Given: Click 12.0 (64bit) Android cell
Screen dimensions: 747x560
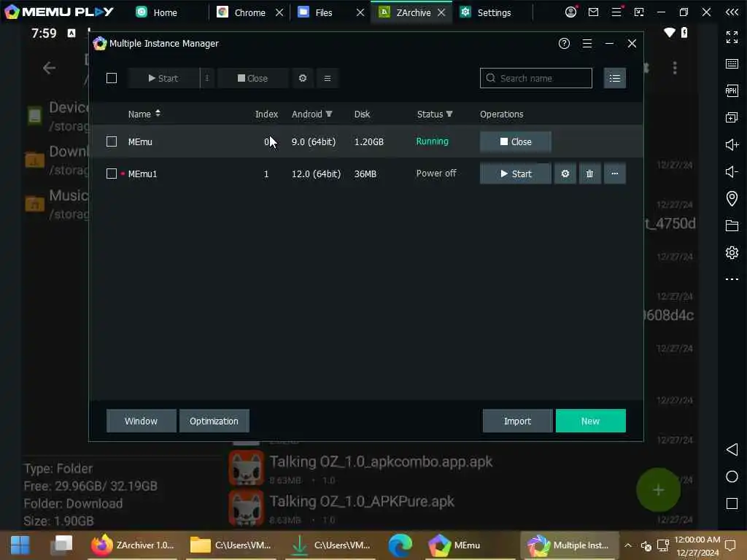Looking at the screenshot, I should tap(316, 174).
